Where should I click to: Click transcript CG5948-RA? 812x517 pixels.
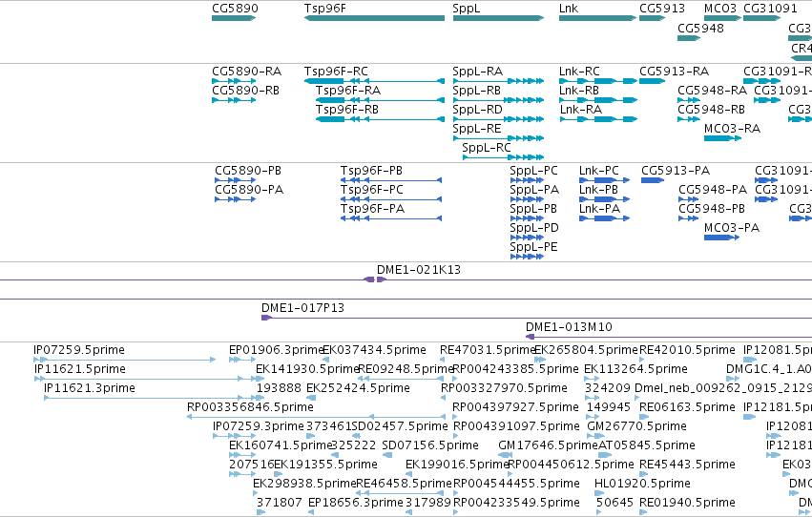click(x=689, y=100)
